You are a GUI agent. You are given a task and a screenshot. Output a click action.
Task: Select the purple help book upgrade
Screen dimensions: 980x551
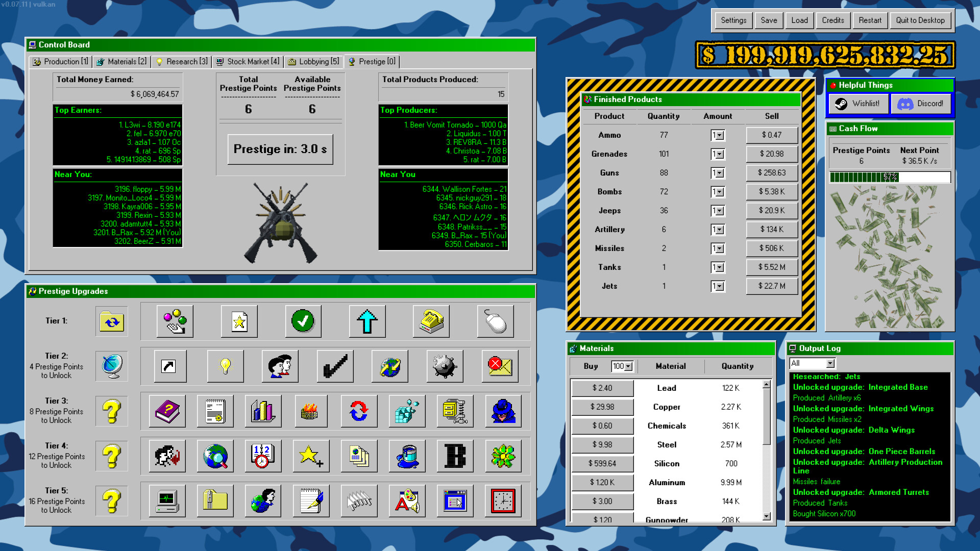click(x=167, y=411)
